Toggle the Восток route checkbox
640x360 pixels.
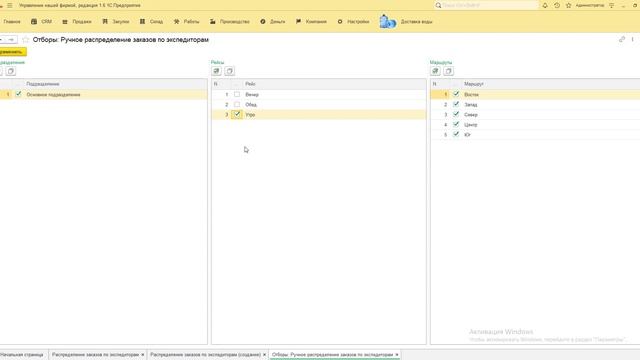click(x=456, y=94)
